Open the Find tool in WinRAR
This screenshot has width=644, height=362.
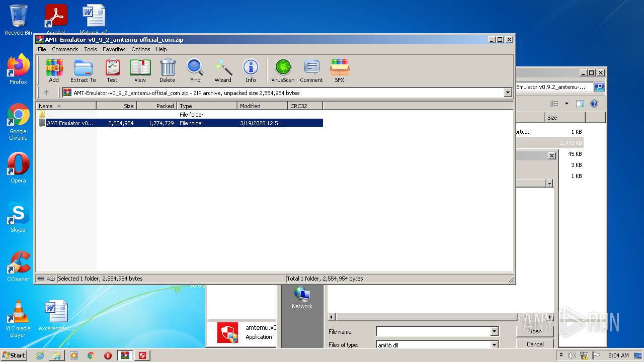click(x=195, y=71)
